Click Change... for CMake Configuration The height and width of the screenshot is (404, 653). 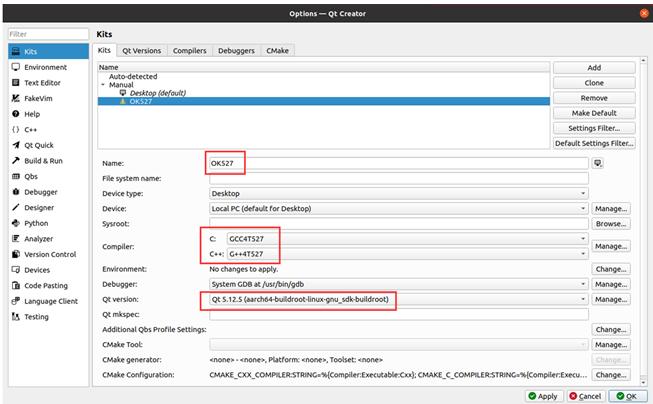point(611,375)
